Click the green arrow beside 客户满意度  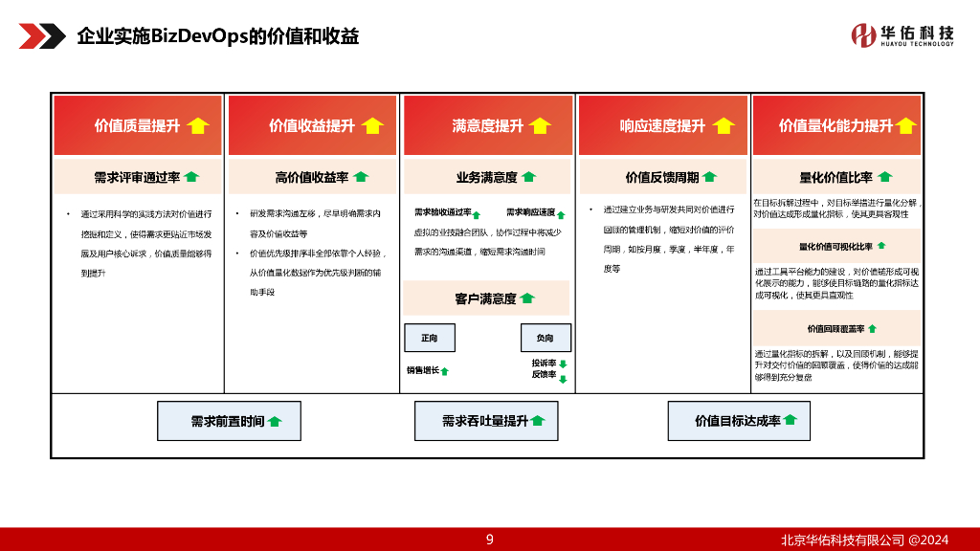coord(527,298)
